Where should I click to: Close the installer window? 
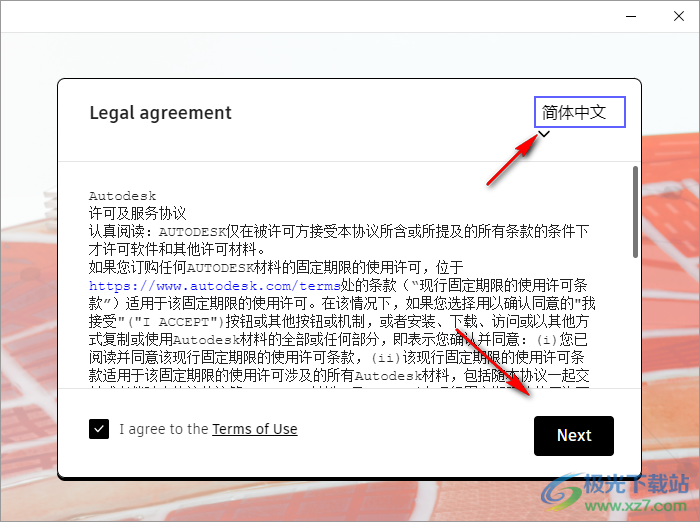679,17
